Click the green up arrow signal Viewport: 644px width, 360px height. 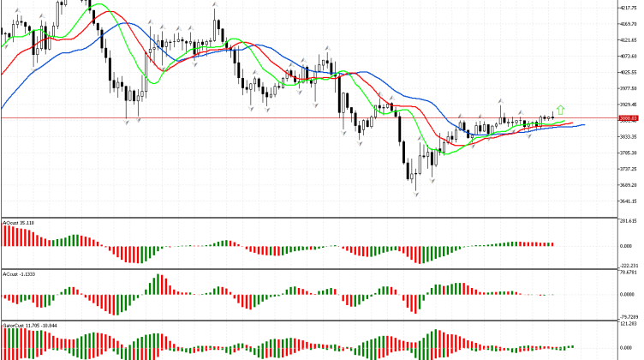click(560, 109)
